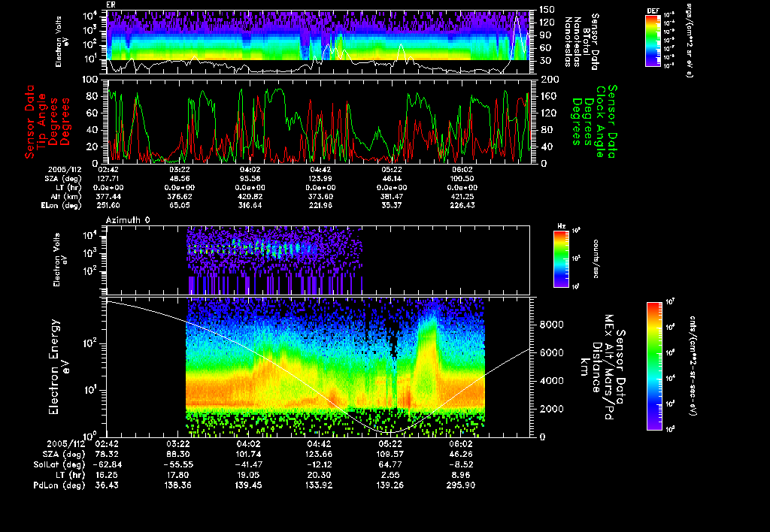Click the Electron Energy spectrogram with altitude curve
The width and height of the screenshot is (770, 532).
point(318,367)
